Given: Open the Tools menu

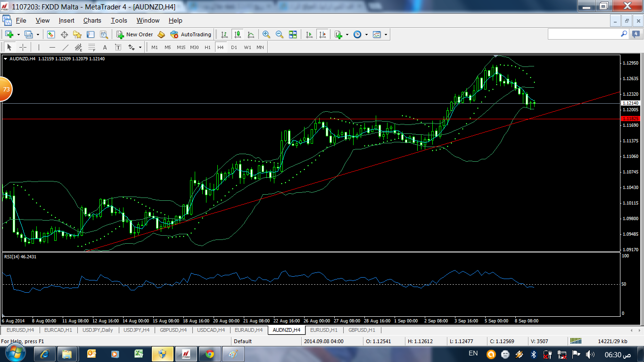Looking at the screenshot, I should coord(119,20).
